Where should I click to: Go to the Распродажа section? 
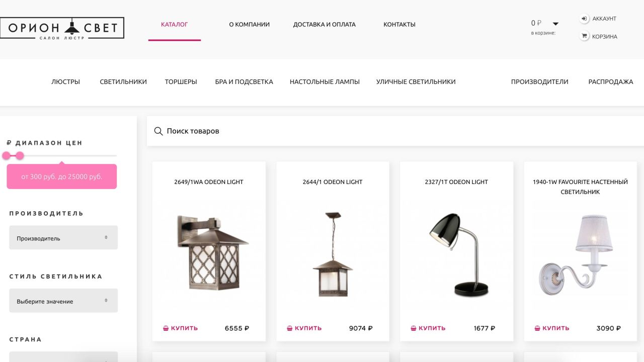611,81
